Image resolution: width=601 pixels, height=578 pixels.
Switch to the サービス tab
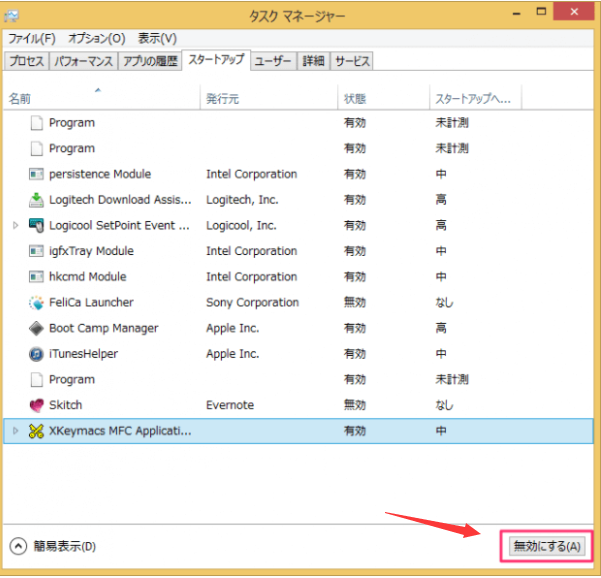352,61
